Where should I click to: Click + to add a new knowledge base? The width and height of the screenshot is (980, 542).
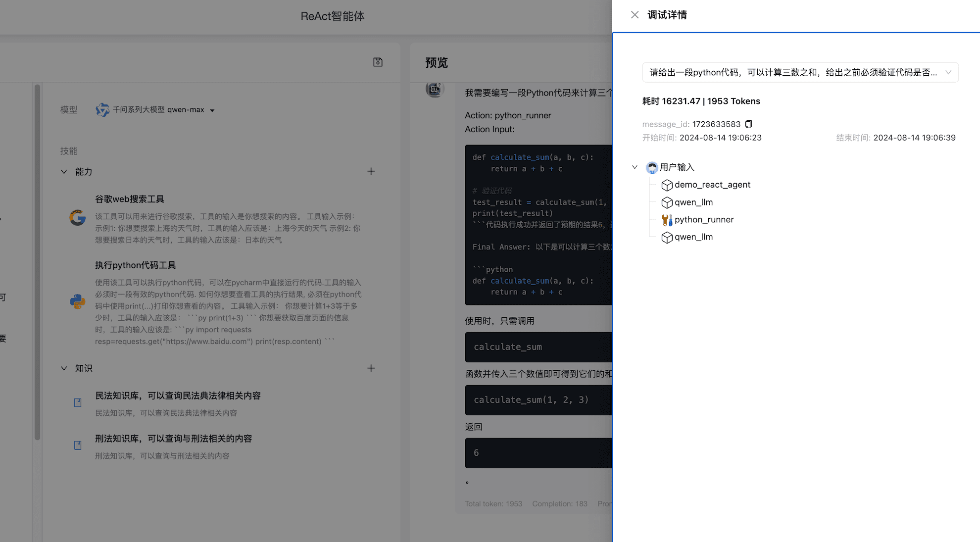(371, 368)
